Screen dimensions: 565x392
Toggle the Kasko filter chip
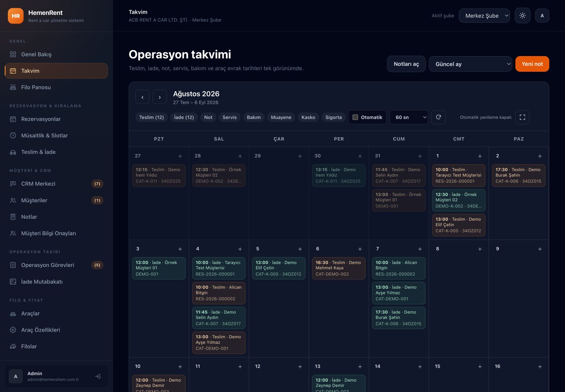308,117
